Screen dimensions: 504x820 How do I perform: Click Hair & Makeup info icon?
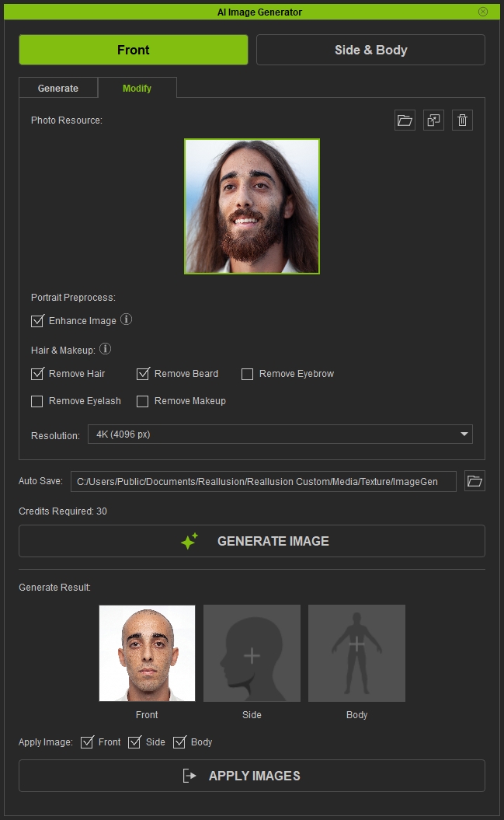[x=105, y=349]
